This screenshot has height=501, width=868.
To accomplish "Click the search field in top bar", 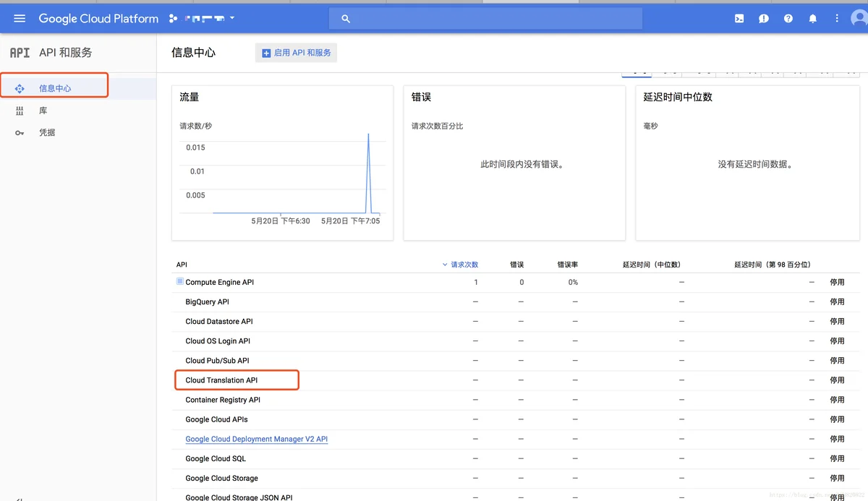I will [485, 19].
